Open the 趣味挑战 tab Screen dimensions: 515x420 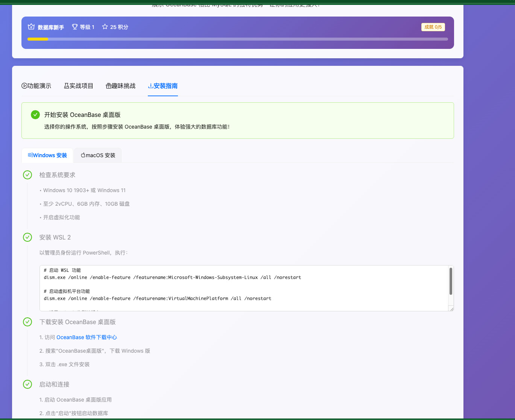click(x=121, y=86)
